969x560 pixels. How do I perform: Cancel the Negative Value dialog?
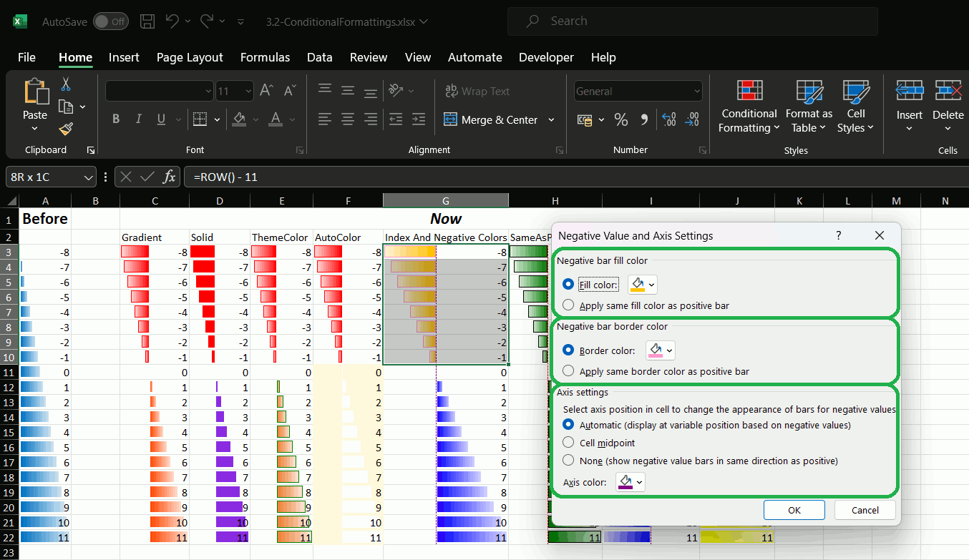click(x=865, y=510)
